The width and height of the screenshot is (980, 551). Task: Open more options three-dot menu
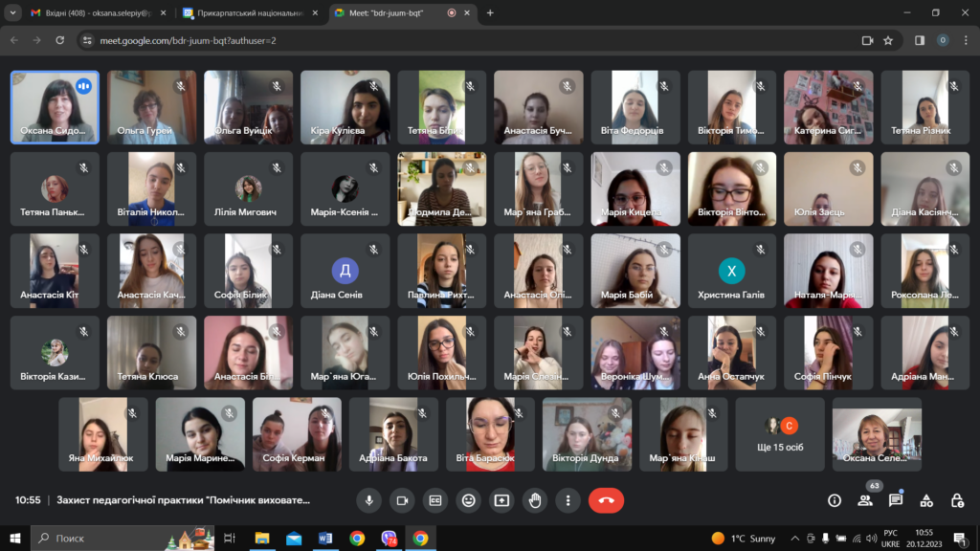pos(568,500)
